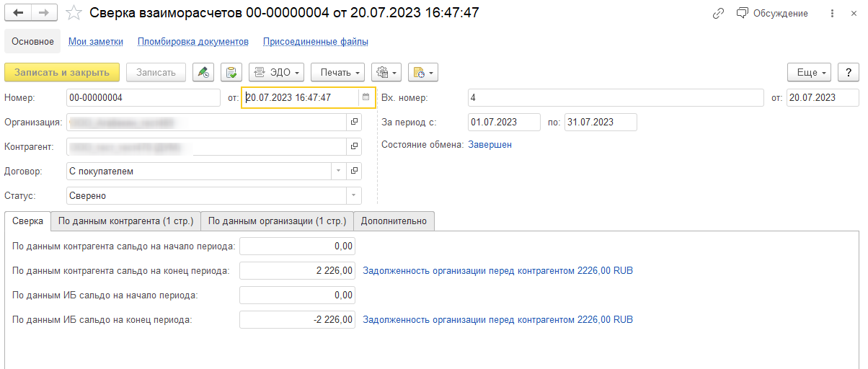
Task: Add document to favorites with star icon
Action: tap(73, 14)
